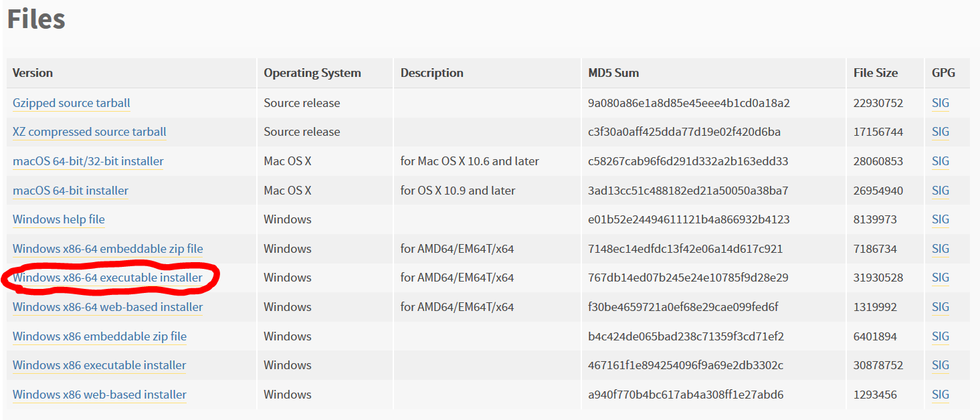980x420 pixels.
Task: Click SIG for XZ compressed source tarball
Action: click(940, 132)
